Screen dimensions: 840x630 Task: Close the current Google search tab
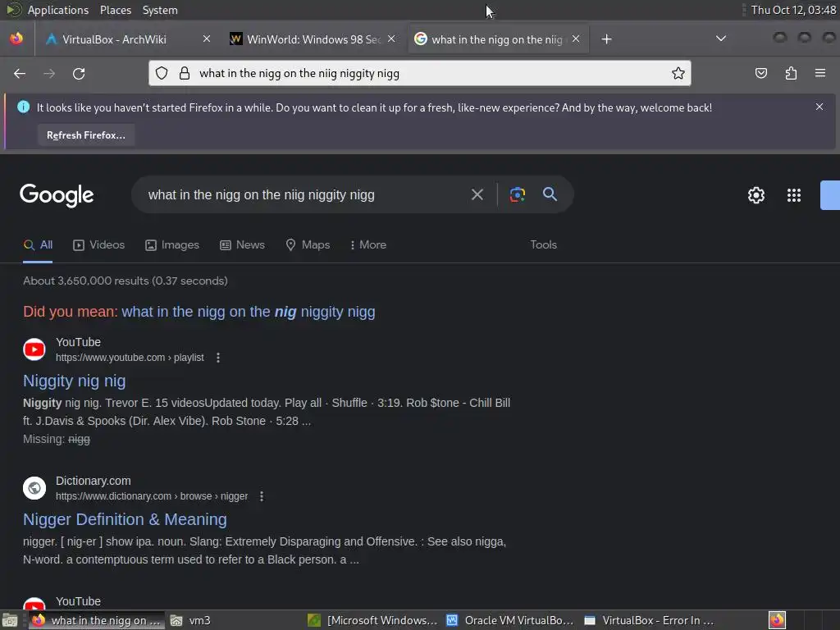pyautogui.click(x=576, y=39)
